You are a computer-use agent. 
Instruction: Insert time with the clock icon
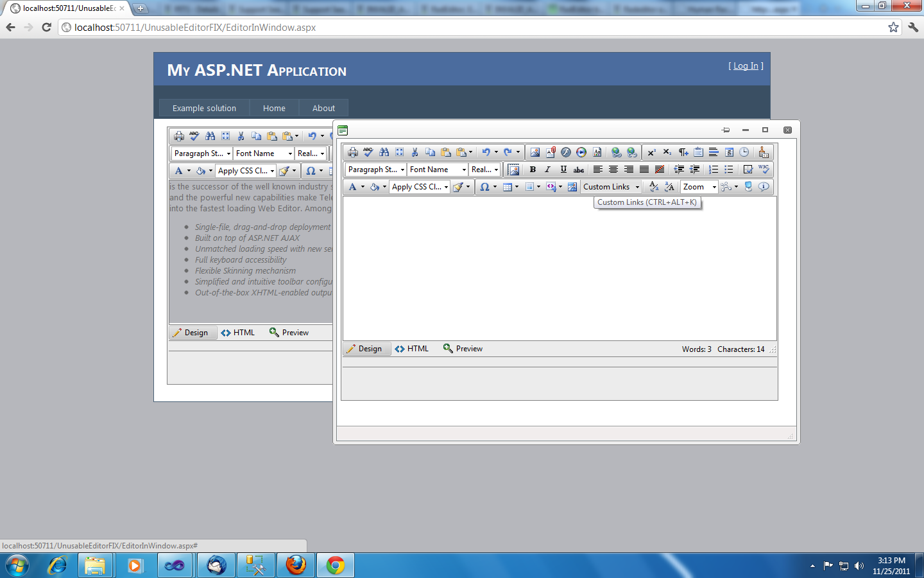click(744, 152)
